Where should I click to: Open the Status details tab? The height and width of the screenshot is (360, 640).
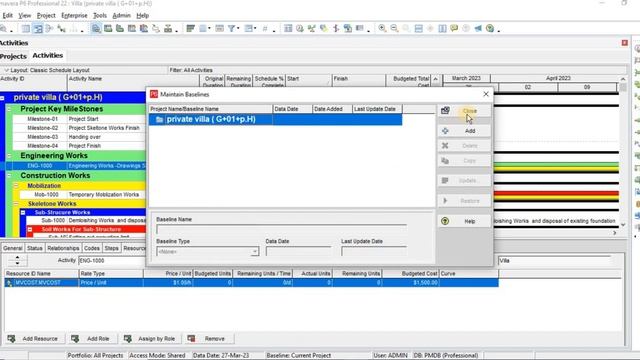[35, 248]
